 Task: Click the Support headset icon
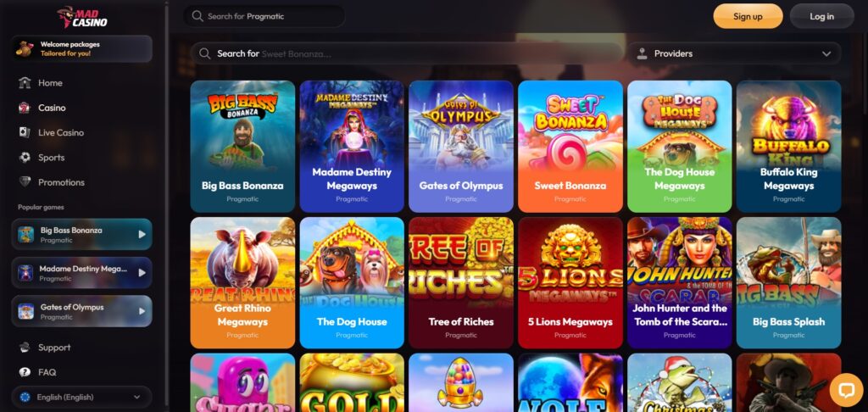point(25,348)
